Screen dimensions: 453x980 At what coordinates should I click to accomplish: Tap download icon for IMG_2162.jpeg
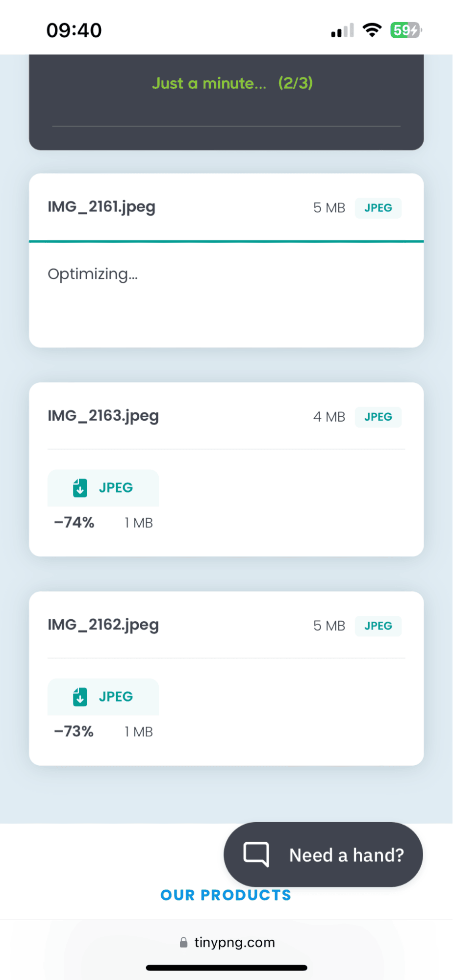tap(80, 697)
